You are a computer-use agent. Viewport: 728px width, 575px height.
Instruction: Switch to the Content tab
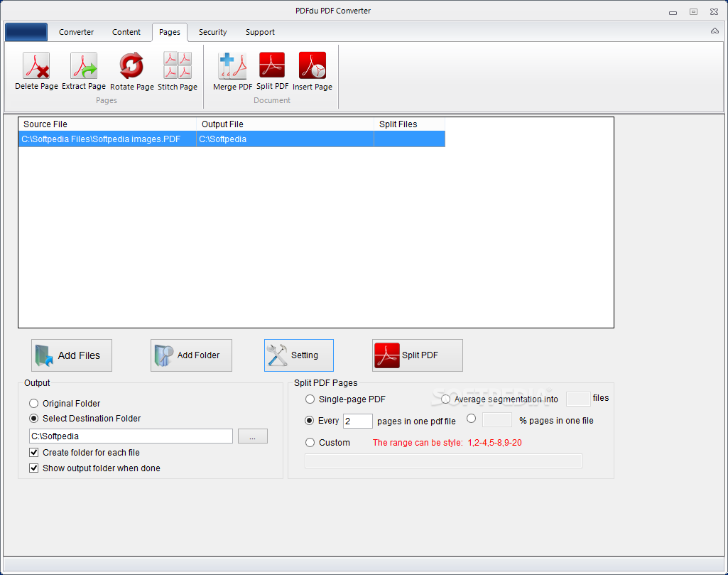coord(126,32)
